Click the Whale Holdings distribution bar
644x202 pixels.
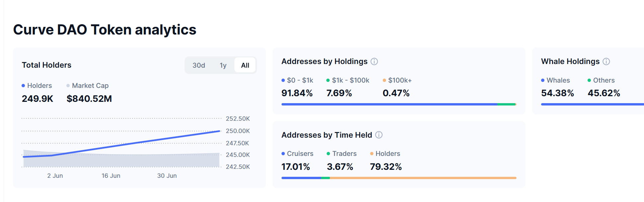pos(593,104)
